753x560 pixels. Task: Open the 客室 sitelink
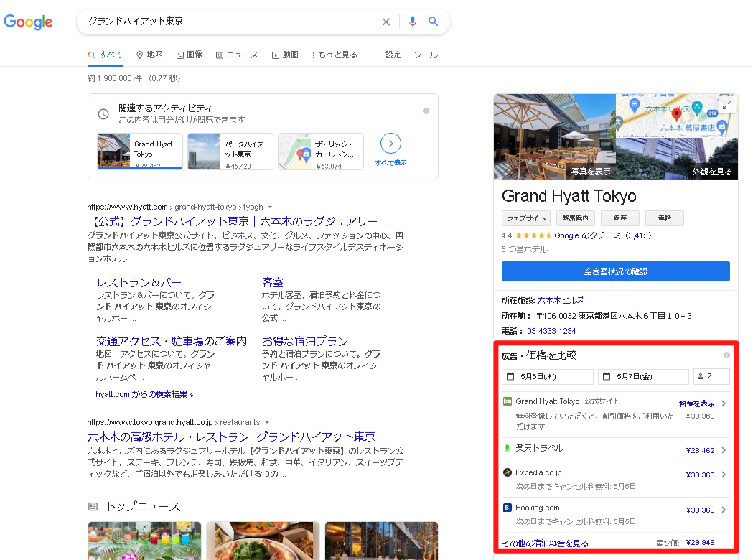coord(273,282)
